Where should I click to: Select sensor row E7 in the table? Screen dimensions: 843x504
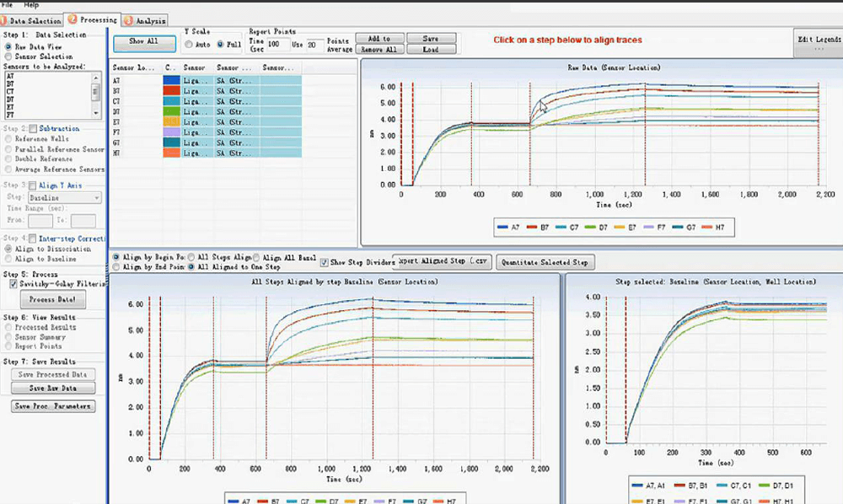[206, 122]
